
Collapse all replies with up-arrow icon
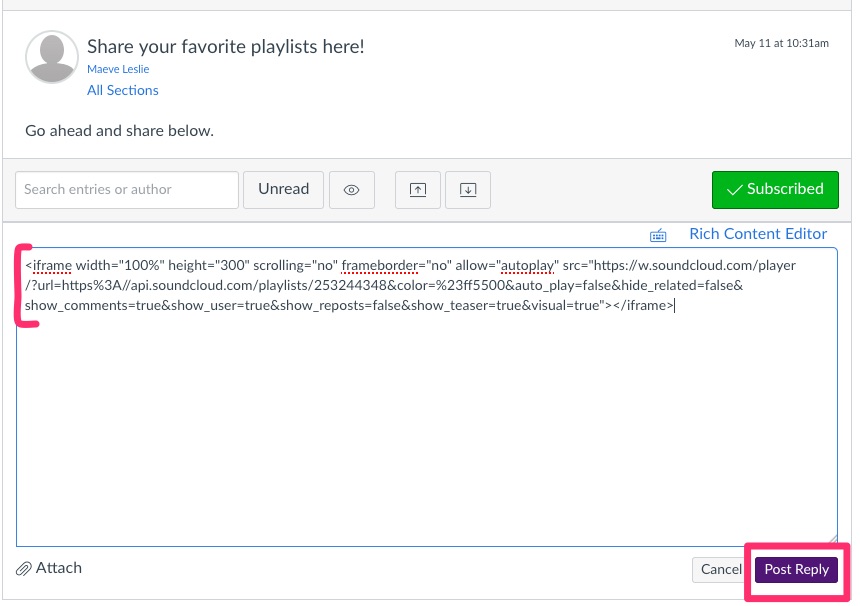pos(418,189)
